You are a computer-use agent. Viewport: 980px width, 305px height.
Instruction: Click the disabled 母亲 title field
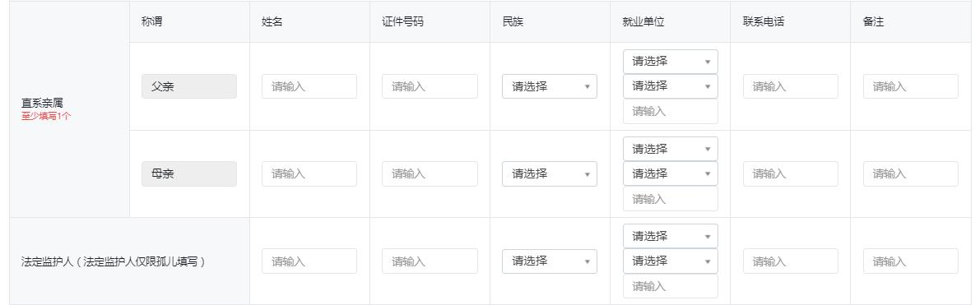pos(189,173)
